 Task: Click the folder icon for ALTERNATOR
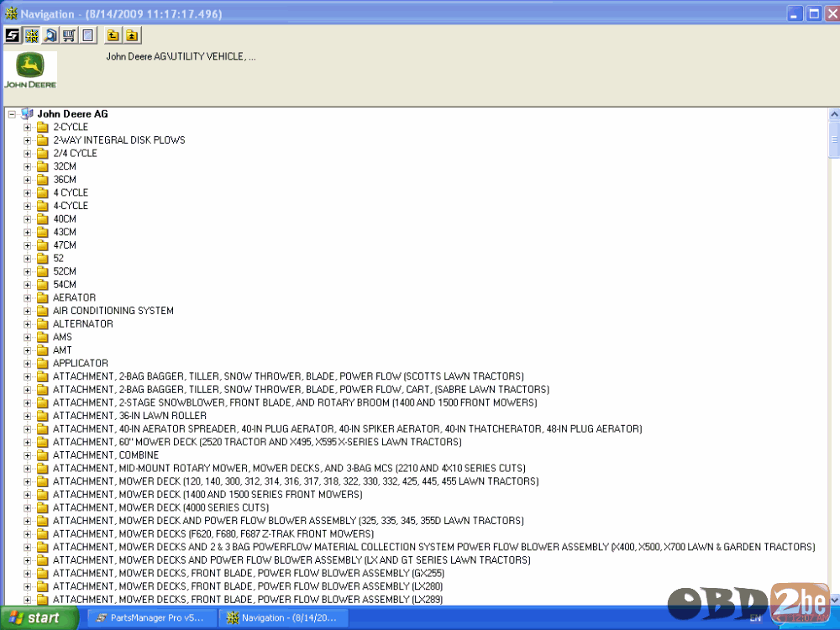click(43, 324)
